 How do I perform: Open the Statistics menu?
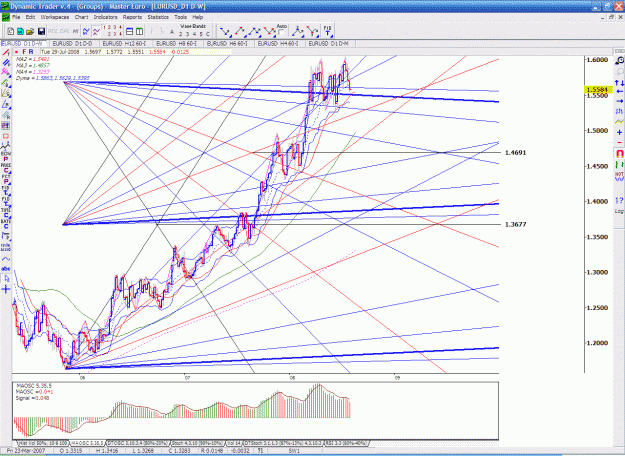point(158,17)
